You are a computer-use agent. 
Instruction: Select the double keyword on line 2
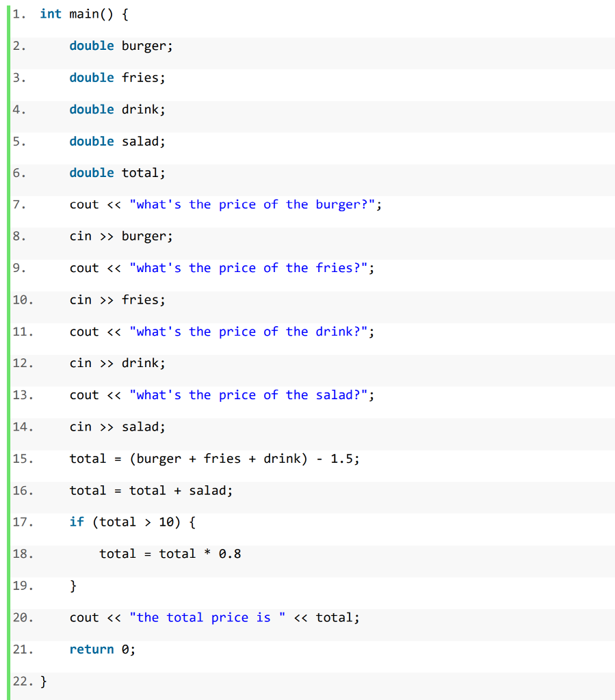pos(92,45)
